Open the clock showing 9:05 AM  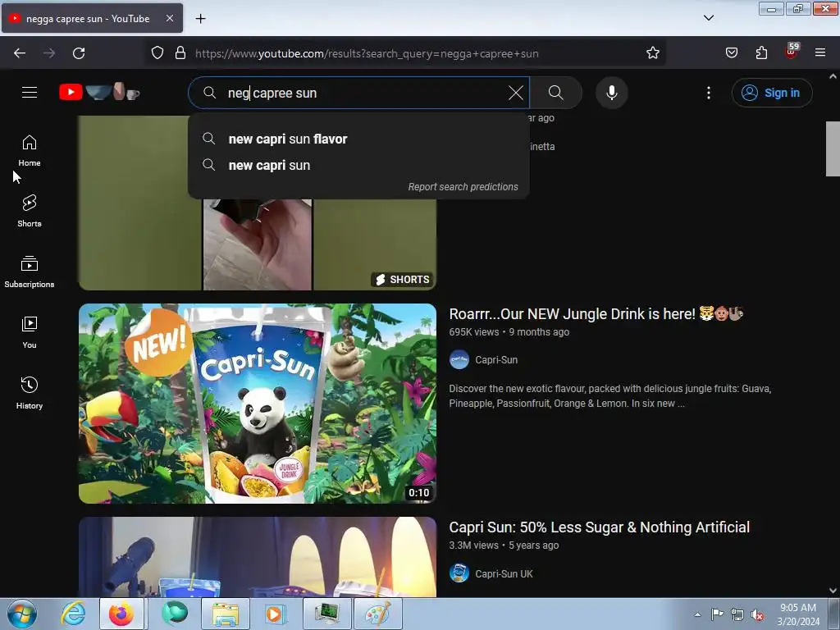(798, 614)
